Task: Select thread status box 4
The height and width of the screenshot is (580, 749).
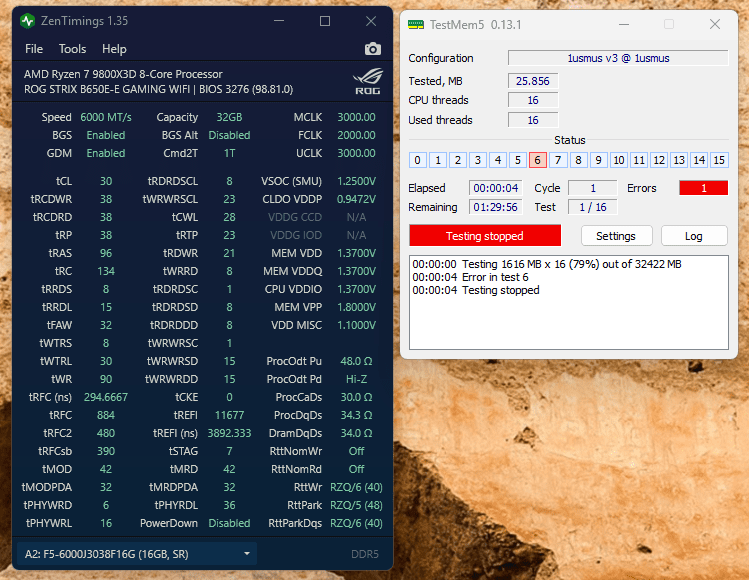Action: (498, 160)
